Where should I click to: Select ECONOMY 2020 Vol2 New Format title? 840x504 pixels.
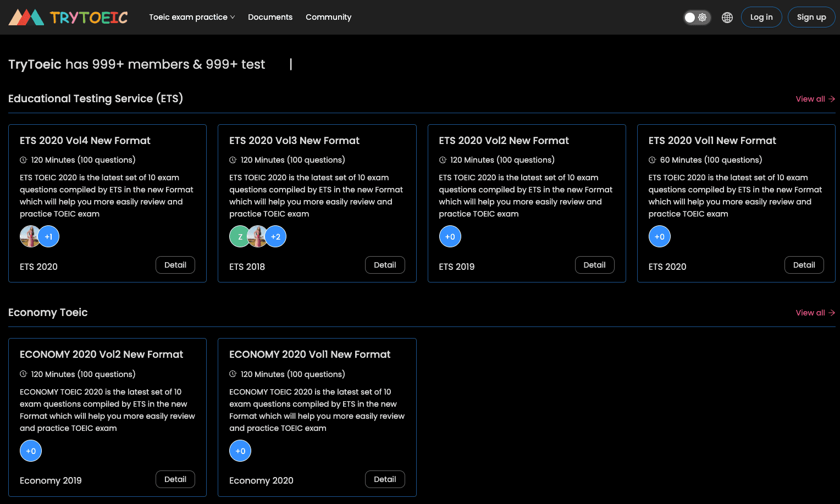click(101, 355)
